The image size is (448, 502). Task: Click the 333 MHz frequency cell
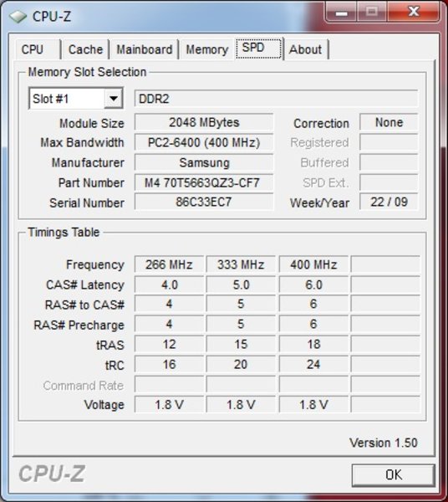coord(241,264)
